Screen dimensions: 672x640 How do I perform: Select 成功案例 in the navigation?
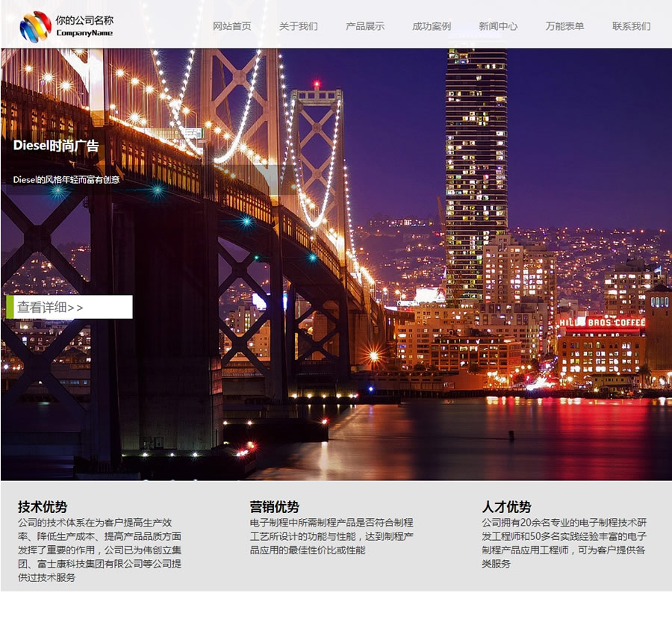431,26
